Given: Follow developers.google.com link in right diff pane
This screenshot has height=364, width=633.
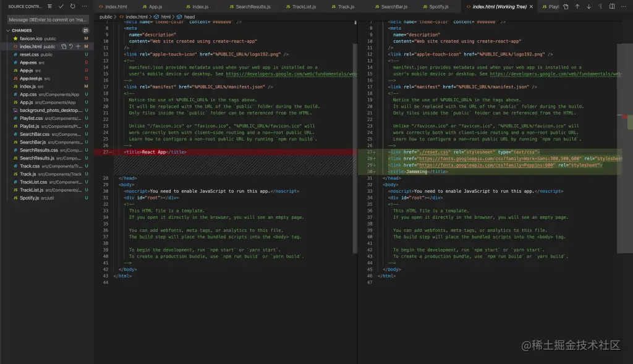Looking at the screenshot, I should [x=556, y=74].
